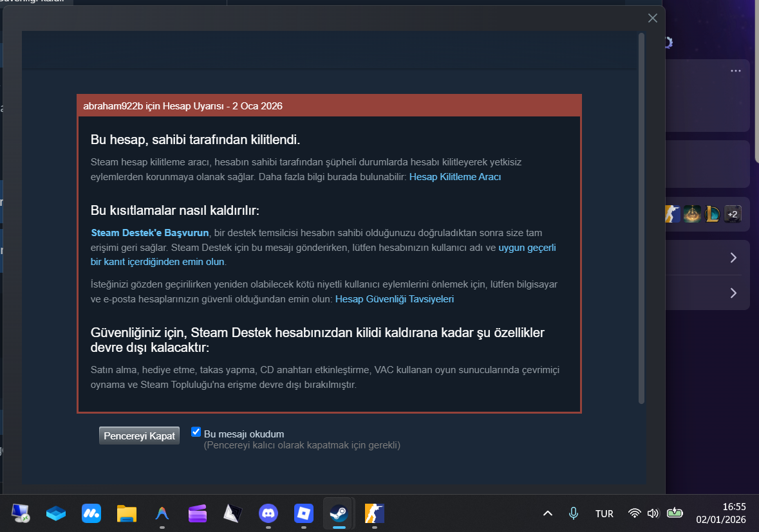Open the purple stacked-bars app in taskbar
This screenshot has width=759, height=532.
point(198,513)
